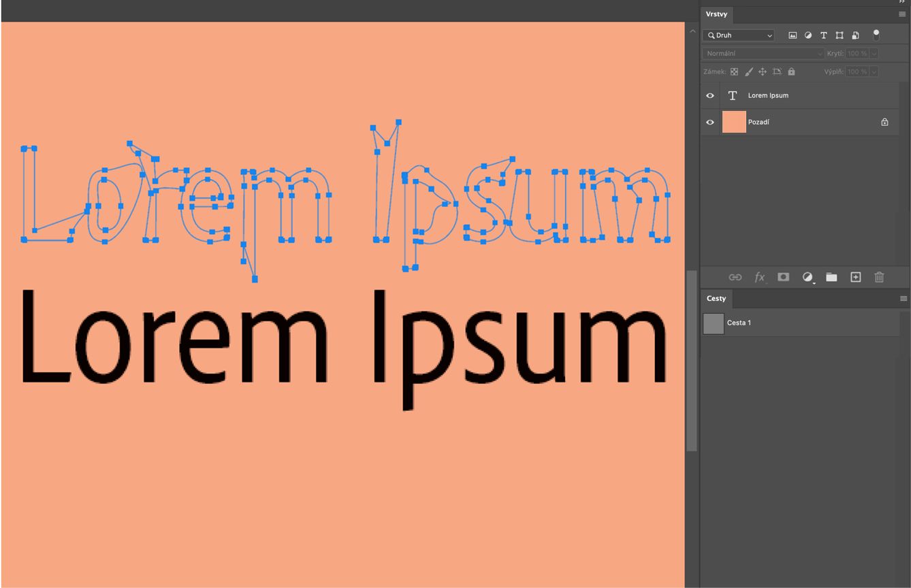911x588 pixels.
Task: Create a new fill or adjustment layer
Action: [x=808, y=277]
